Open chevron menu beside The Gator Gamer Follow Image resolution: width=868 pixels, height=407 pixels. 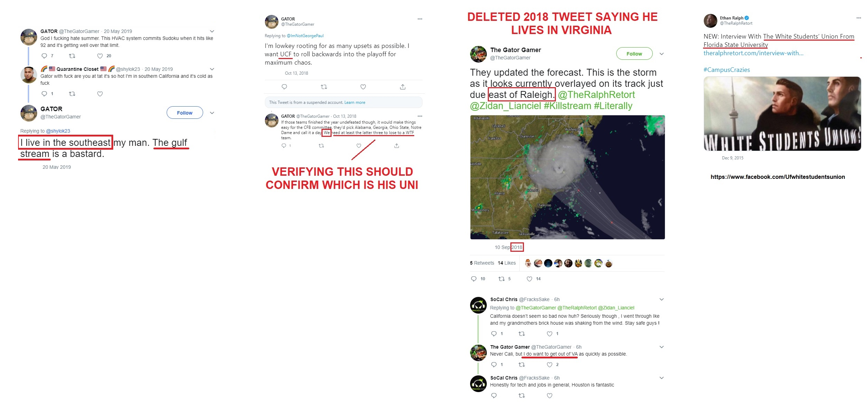point(662,54)
